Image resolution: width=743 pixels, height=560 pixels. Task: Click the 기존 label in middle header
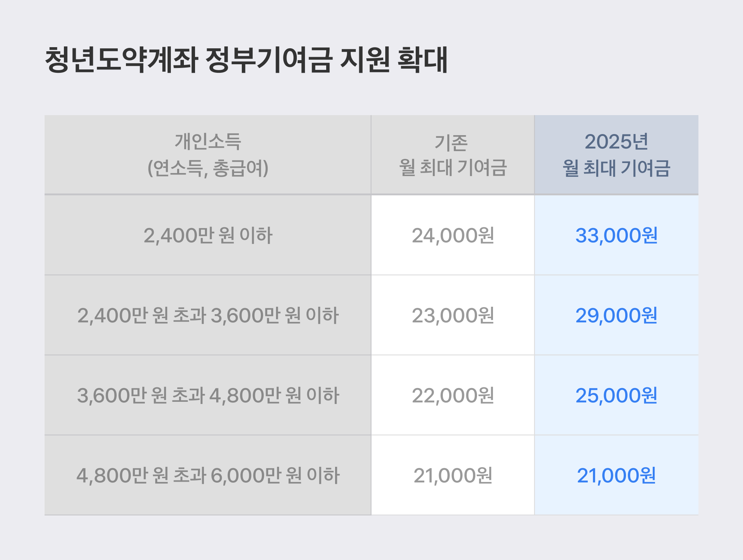tap(451, 143)
